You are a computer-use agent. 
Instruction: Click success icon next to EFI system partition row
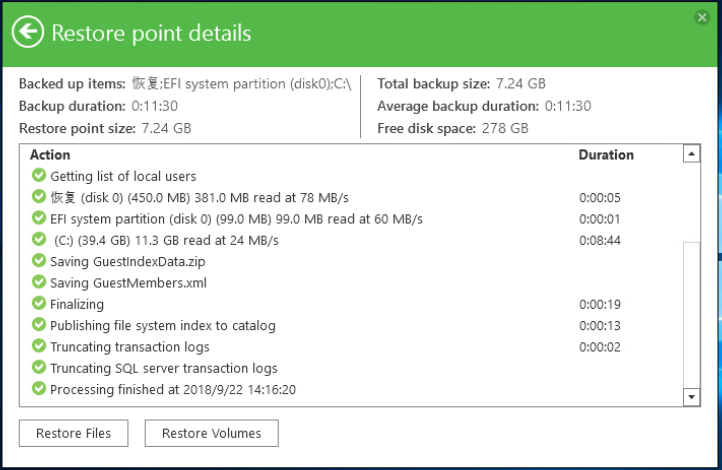(39, 218)
